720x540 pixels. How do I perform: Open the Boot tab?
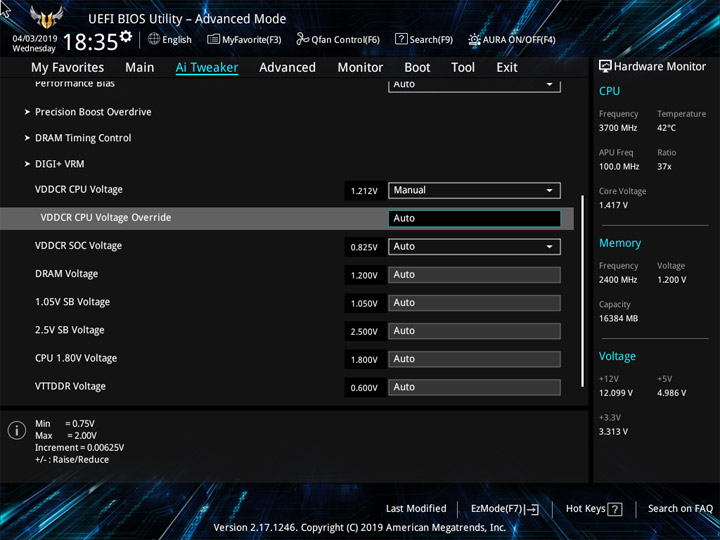(x=417, y=68)
